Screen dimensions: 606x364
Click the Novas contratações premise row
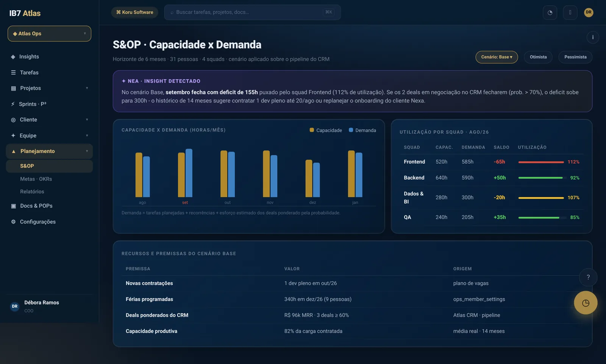(352, 283)
